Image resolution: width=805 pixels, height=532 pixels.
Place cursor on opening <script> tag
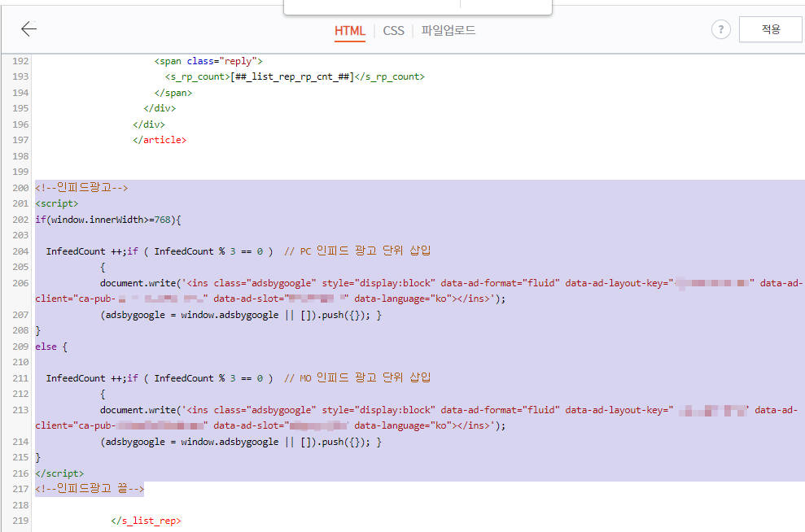coord(57,203)
